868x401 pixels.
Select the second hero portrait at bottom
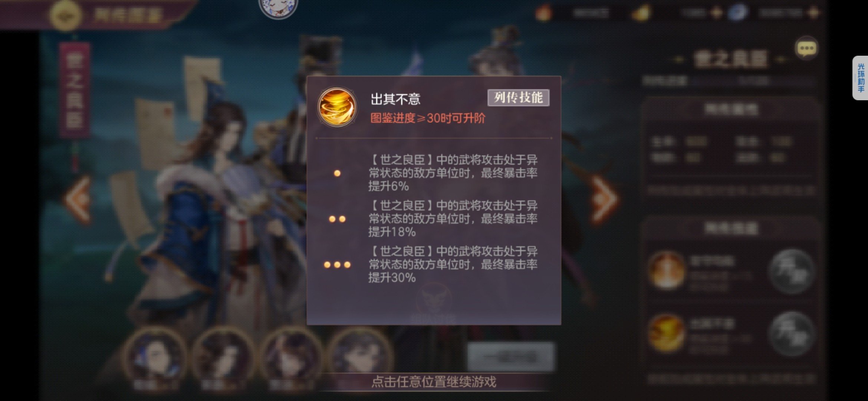(x=223, y=356)
